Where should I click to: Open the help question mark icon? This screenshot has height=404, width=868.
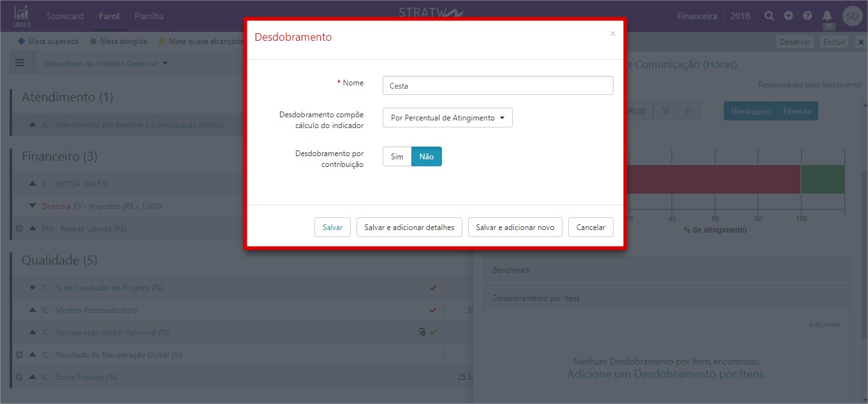point(808,16)
